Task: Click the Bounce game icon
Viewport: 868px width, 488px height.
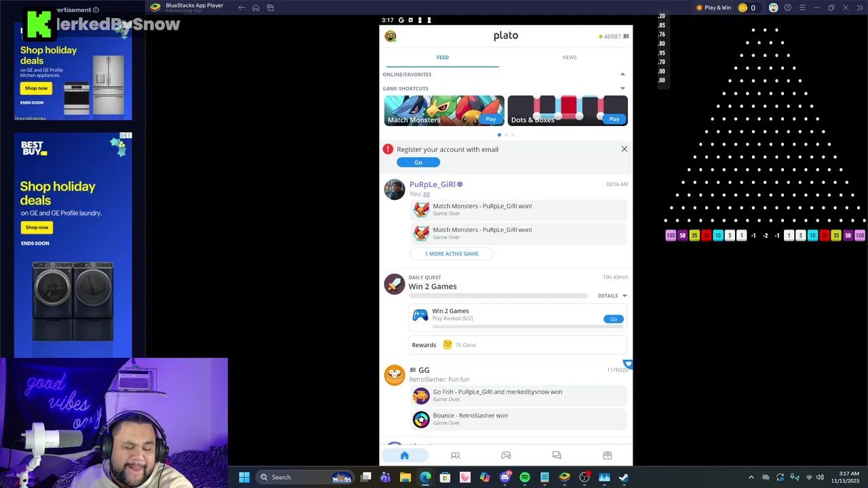Action: pos(421,420)
